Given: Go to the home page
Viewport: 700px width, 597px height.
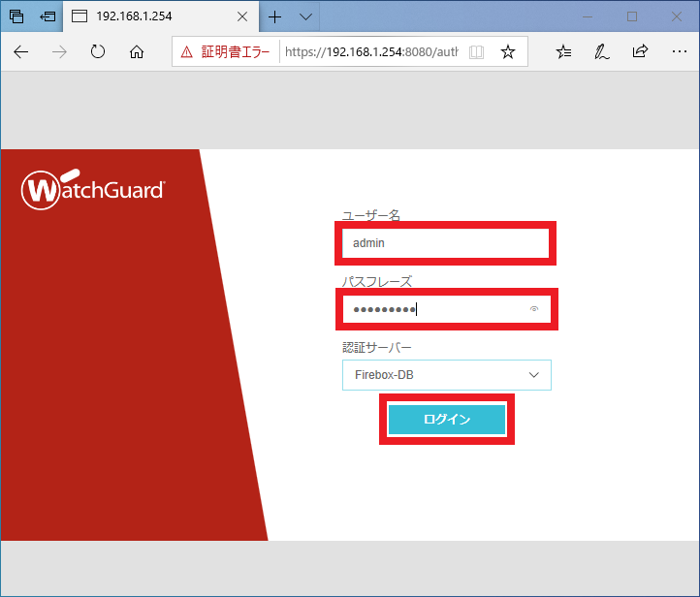Looking at the screenshot, I should [137, 51].
